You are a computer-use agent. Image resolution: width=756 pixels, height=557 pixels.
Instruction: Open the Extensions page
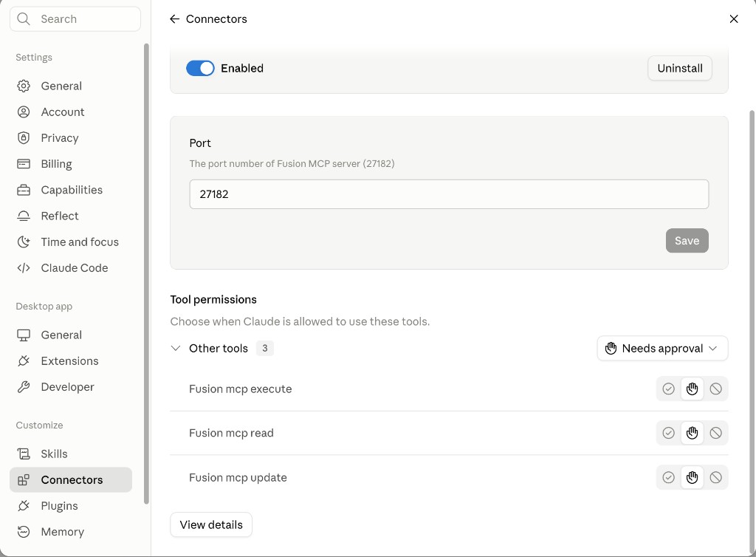[x=70, y=361]
